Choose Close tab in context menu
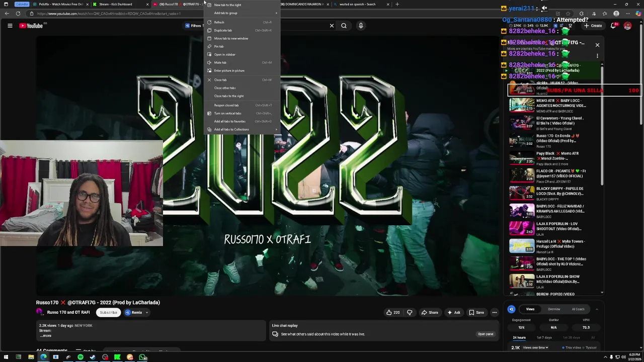Screen dimensions: 644x362 tap(242, 80)
